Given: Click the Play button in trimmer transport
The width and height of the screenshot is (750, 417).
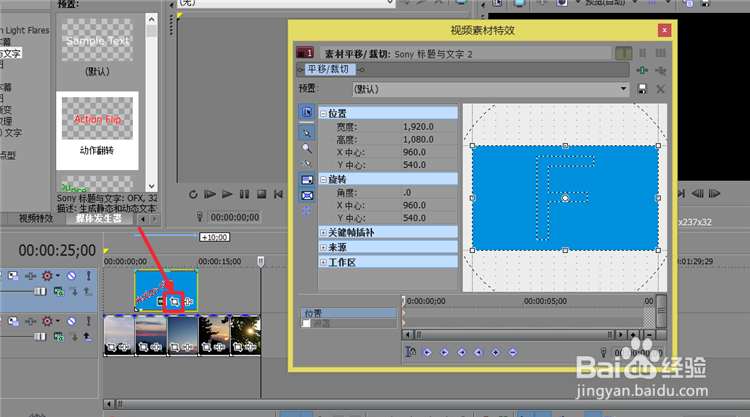Looking at the screenshot, I should click(x=227, y=194).
